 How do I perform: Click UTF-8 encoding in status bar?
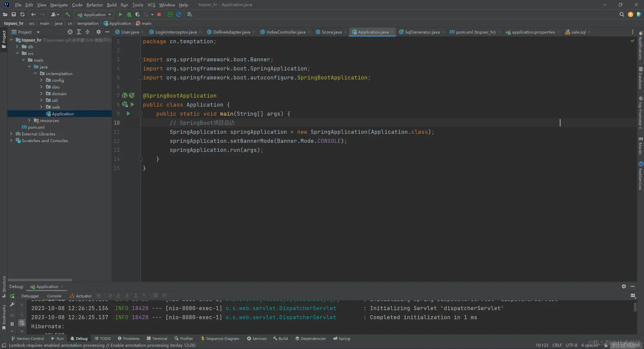pyautogui.click(x=571, y=345)
